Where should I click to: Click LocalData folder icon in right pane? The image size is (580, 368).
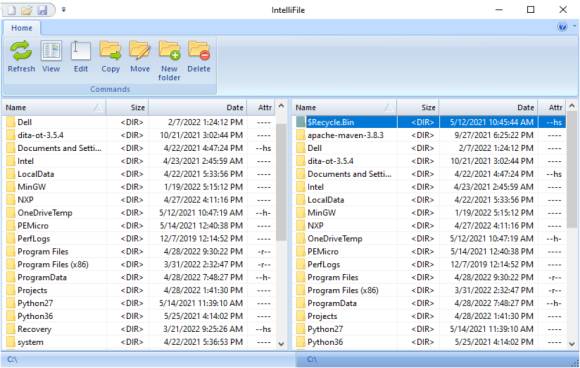coord(301,200)
